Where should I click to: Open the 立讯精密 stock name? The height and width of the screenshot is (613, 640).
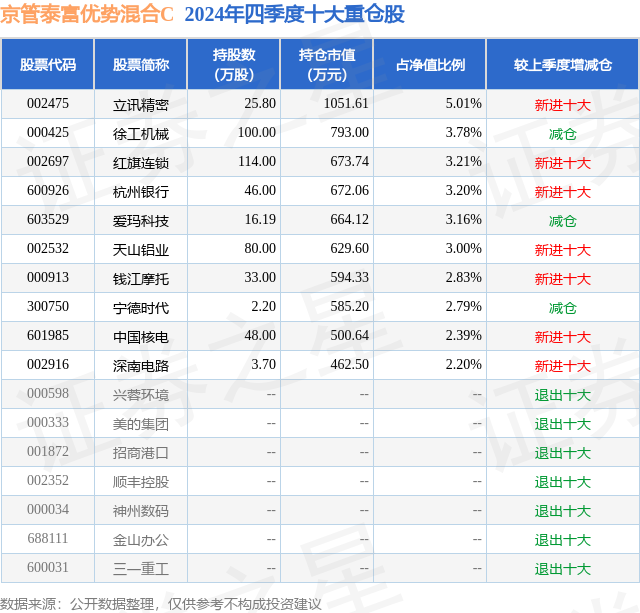pyautogui.click(x=141, y=105)
